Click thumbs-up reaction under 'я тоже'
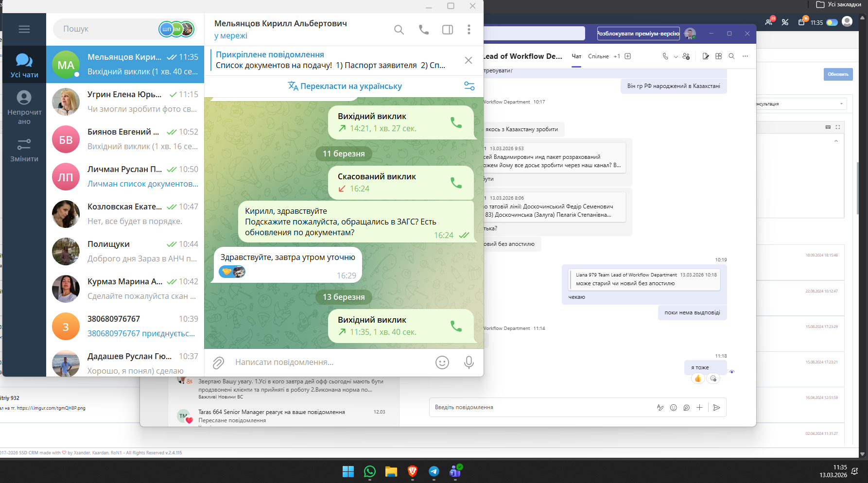The height and width of the screenshot is (483, 868). pos(698,379)
